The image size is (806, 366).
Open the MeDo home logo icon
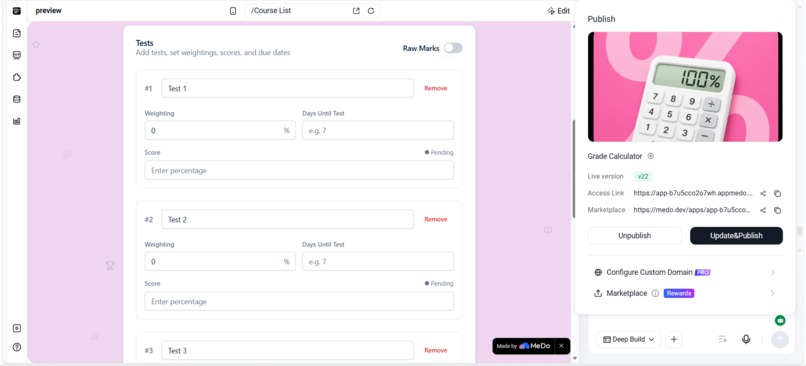(x=16, y=11)
